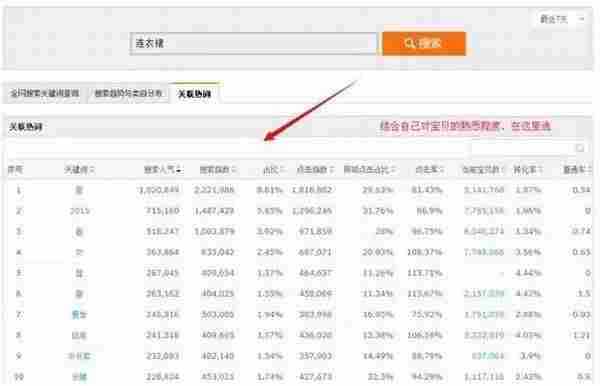Sort the table by 商城点击占比 header
This screenshot has width=600, height=386.
(369, 169)
